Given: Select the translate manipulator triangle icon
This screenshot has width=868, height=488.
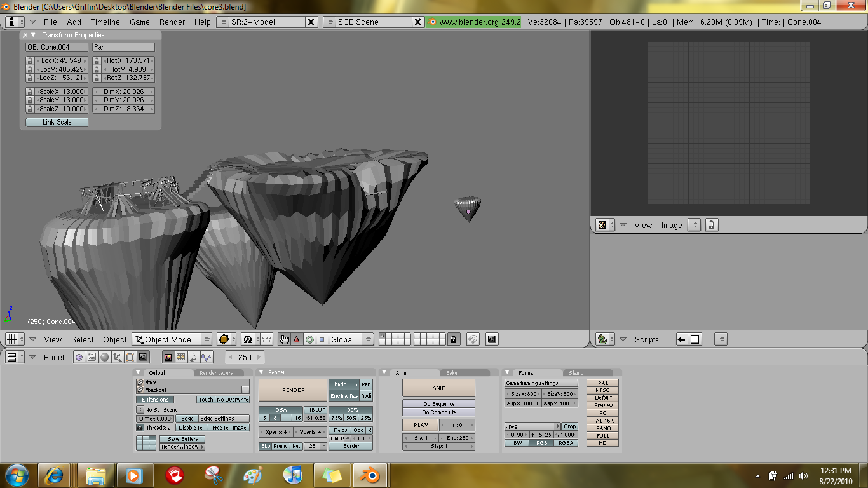Looking at the screenshot, I should (x=297, y=339).
